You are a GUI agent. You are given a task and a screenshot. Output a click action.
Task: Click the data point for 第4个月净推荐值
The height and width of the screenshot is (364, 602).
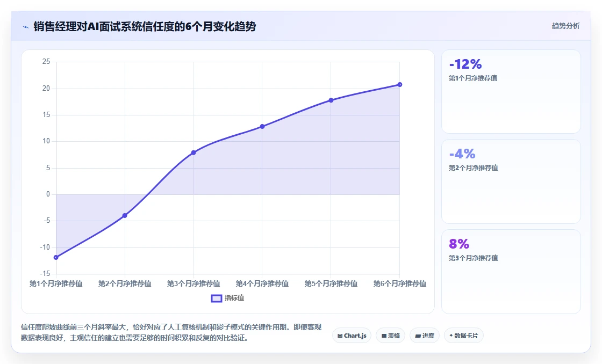click(262, 126)
